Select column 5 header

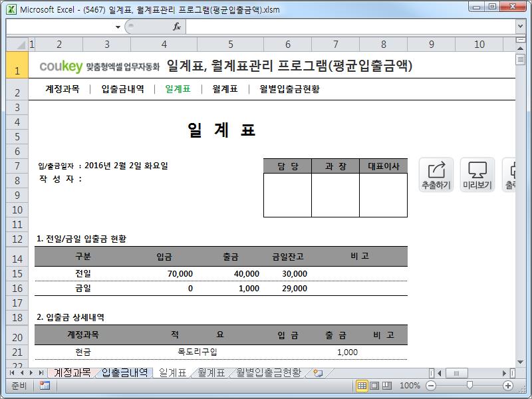coord(230,44)
